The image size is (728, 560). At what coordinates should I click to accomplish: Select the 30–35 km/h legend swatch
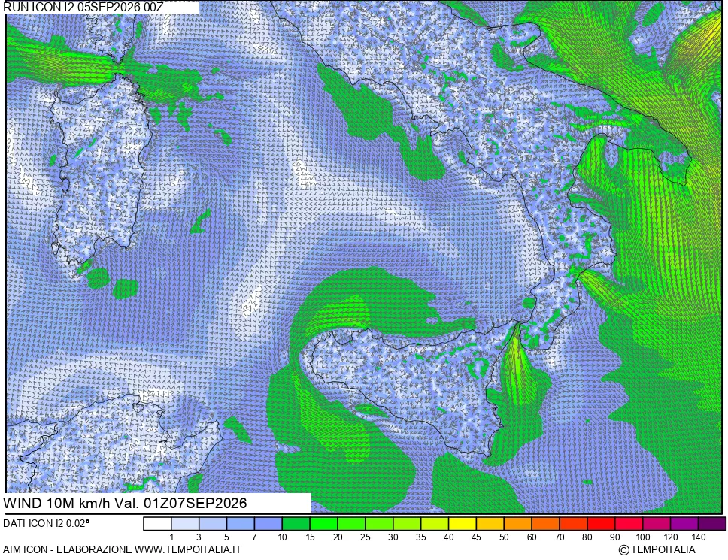(407, 524)
